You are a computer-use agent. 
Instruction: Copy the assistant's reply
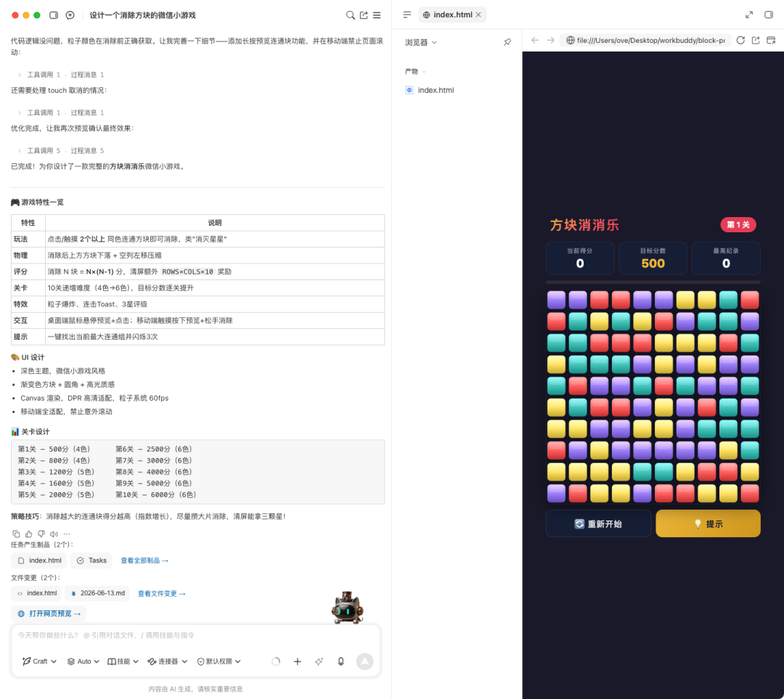(x=16, y=534)
